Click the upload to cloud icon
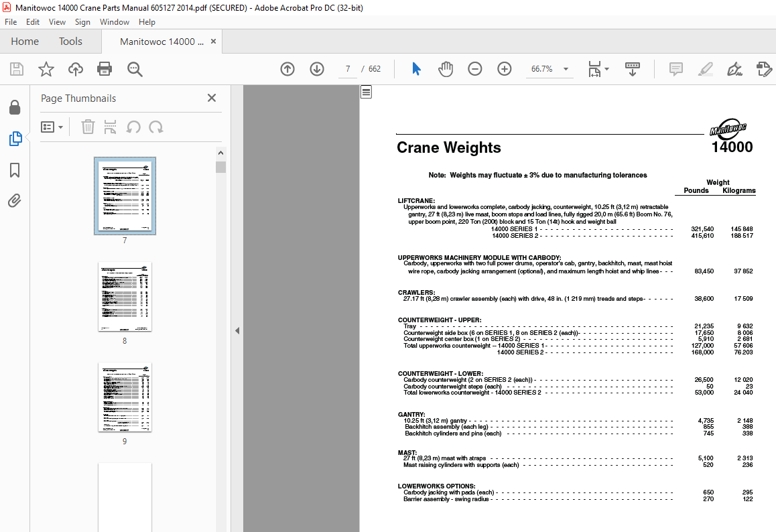776x532 pixels. (75, 69)
